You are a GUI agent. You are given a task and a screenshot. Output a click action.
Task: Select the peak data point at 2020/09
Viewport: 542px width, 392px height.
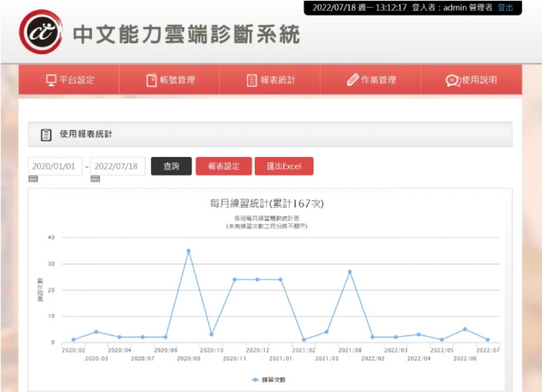188,251
